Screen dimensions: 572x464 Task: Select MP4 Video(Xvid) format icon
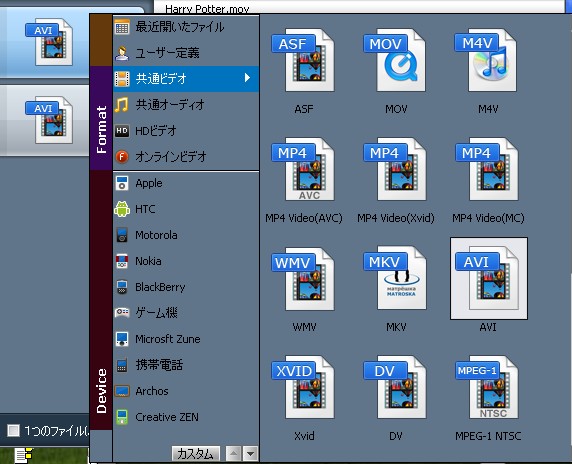395,169
